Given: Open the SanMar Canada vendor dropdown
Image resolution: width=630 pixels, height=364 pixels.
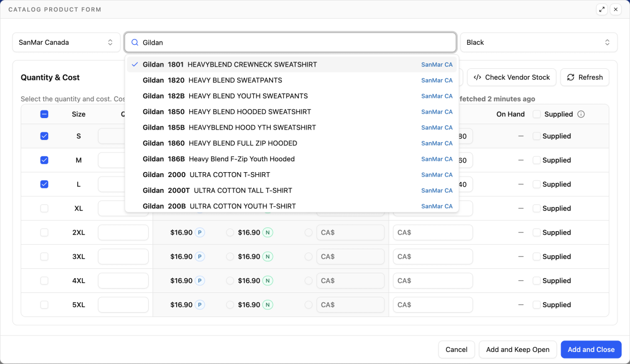Looking at the screenshot, I should pyautogui.click(x=66, y=42).
